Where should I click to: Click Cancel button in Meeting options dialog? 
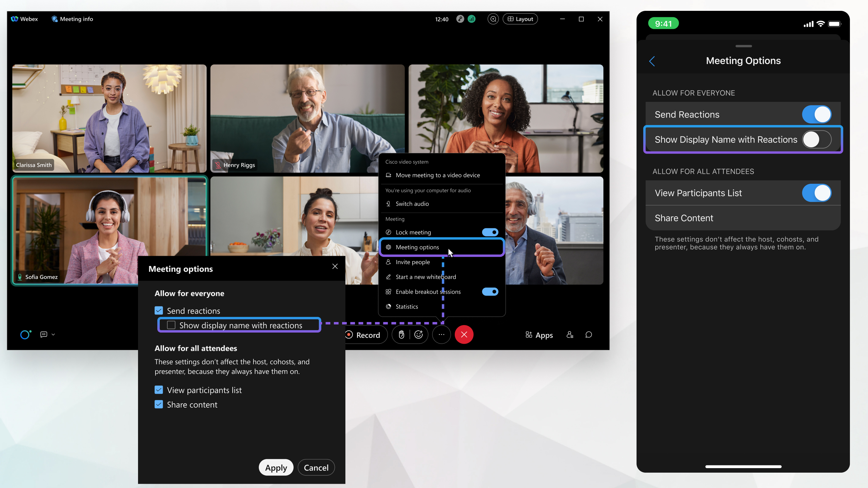tap(316, 468)
